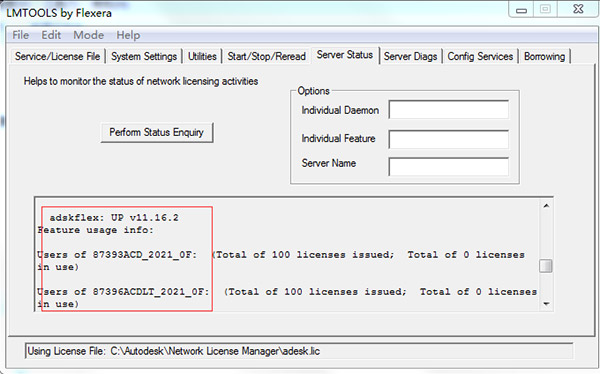Open the Server Diags tab
This screenshot has width=600, height=374.
pyautogui.click(x=410, y=56)
